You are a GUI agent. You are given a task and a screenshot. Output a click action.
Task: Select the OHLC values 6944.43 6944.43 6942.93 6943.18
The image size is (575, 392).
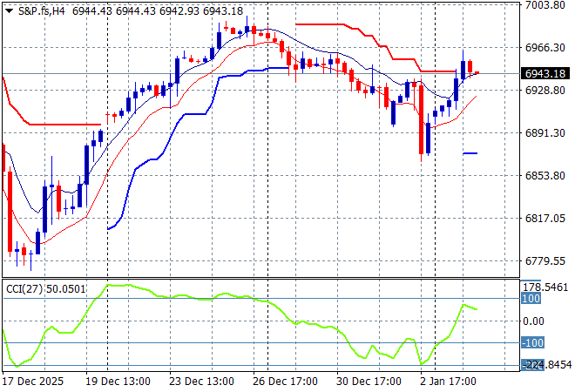[x=158, y=11]
